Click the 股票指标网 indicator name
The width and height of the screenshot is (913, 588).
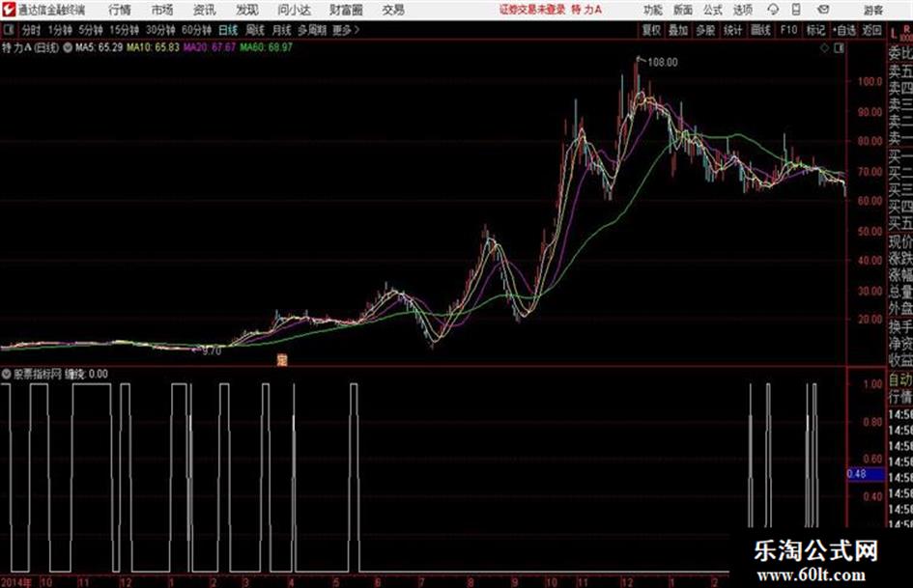point(38,374)
